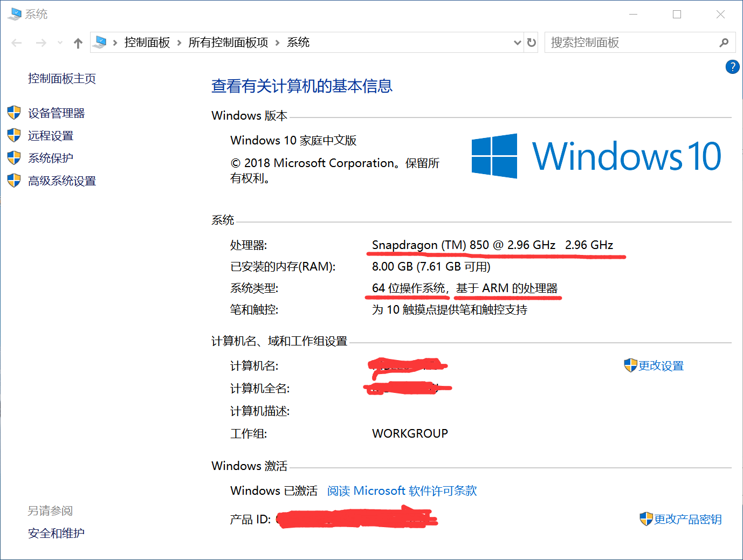Open 阅读 Microsoft 软件许可条款 link
This screenshot has width=743, height=560.
point(402,490)
